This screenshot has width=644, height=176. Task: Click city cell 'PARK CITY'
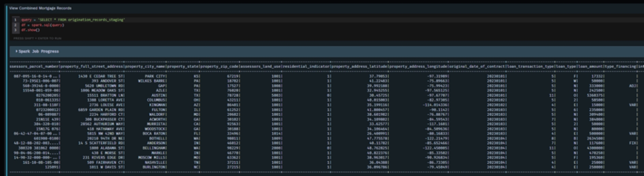click(x=155, y=76)
